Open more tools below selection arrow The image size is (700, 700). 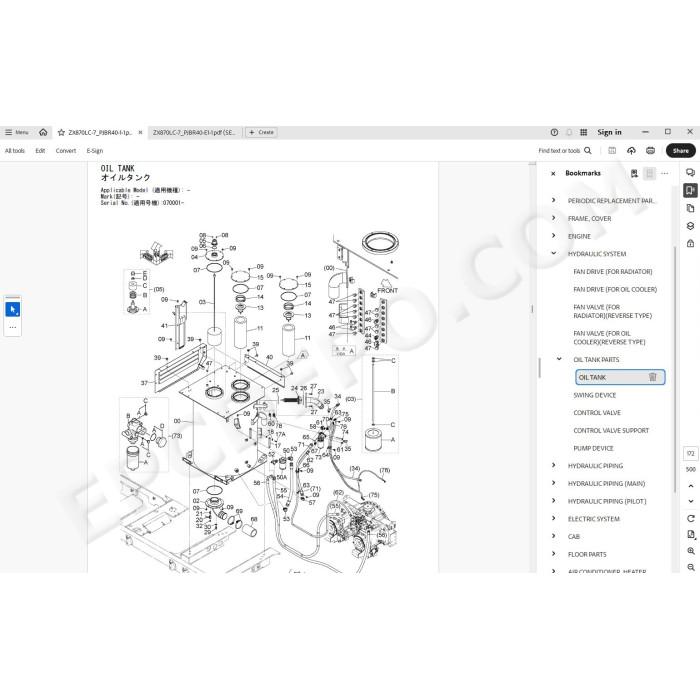pos(12,327)
